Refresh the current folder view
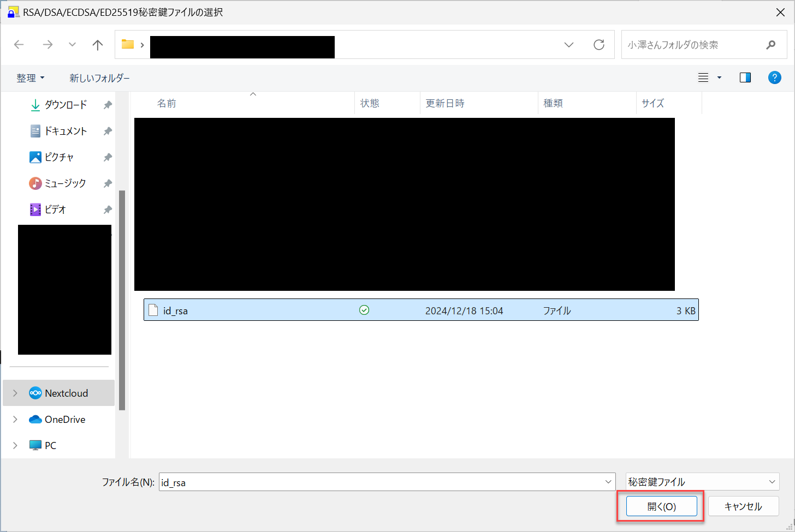 click(599, 45)
